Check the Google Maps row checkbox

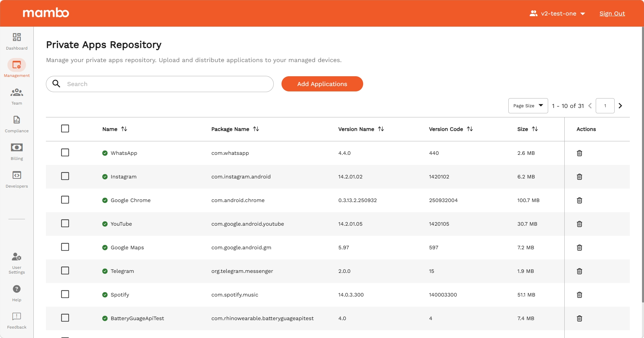pyautogui.click(x=65, y=247)
